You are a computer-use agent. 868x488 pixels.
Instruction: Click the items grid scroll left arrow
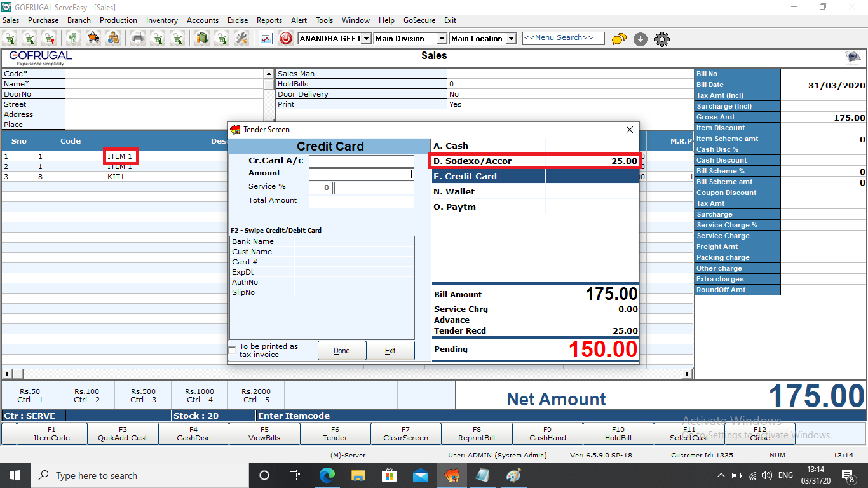tap(8, 374)
